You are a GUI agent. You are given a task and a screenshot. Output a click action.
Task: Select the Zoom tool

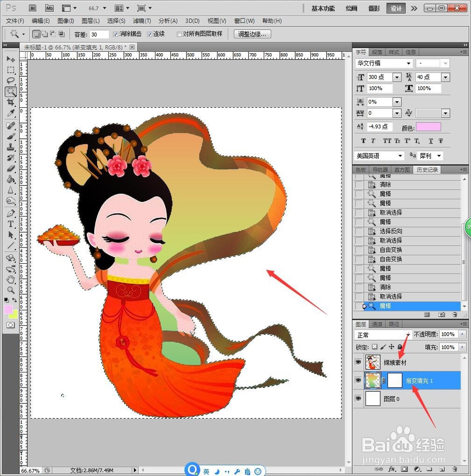point(11,290)
